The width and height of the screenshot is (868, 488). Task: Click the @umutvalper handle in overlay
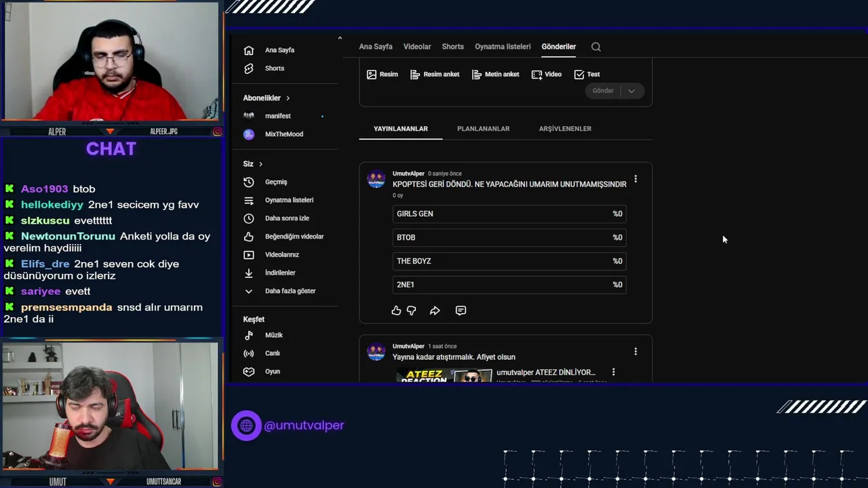coord(304,426)
